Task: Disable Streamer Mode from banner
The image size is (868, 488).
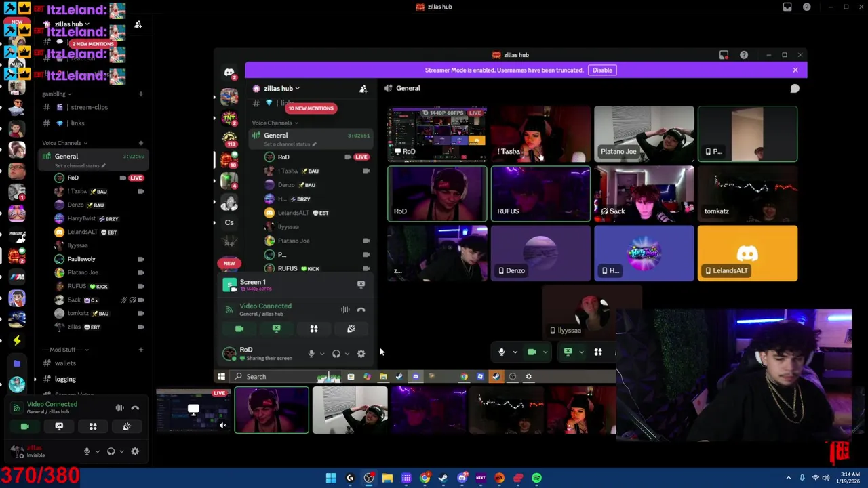Action: (602, 70)
